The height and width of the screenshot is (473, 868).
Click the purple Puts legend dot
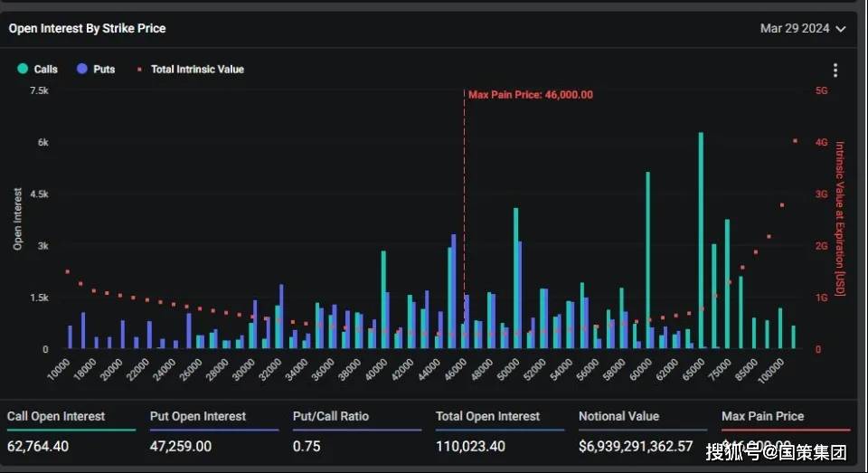pos(82,69)
